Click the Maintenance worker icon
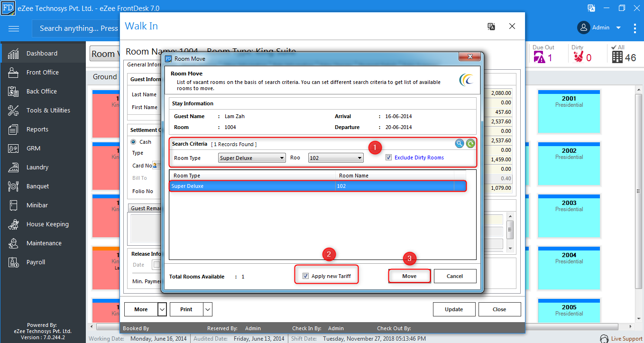644x343 pixels. point(13,243)
